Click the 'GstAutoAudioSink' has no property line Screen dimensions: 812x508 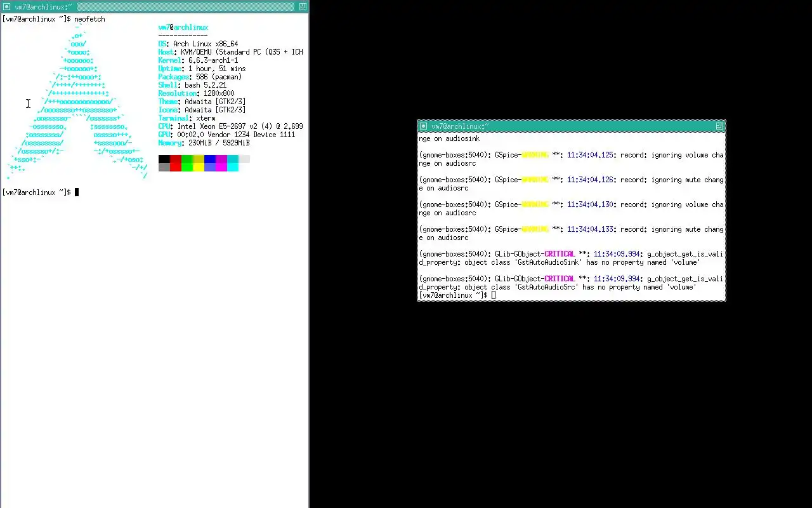[x=571, y=258]
